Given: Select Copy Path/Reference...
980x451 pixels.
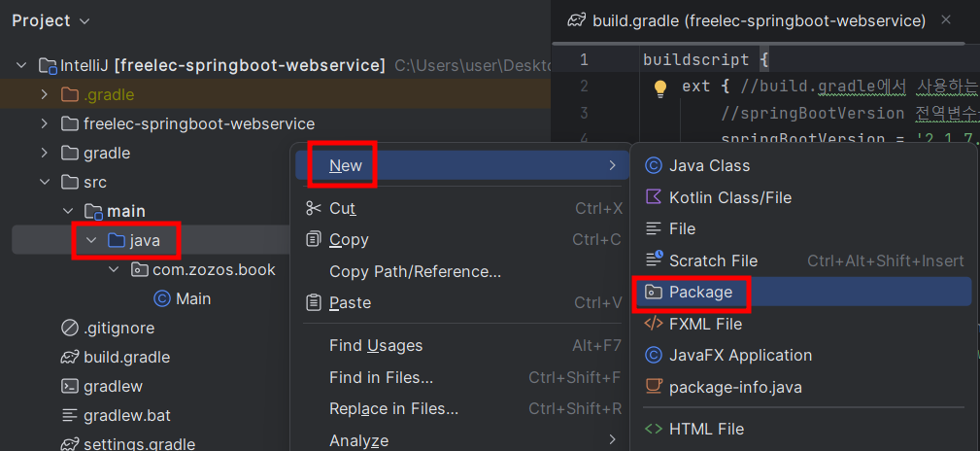Looking at the screenshot, I should pos(462,271).
